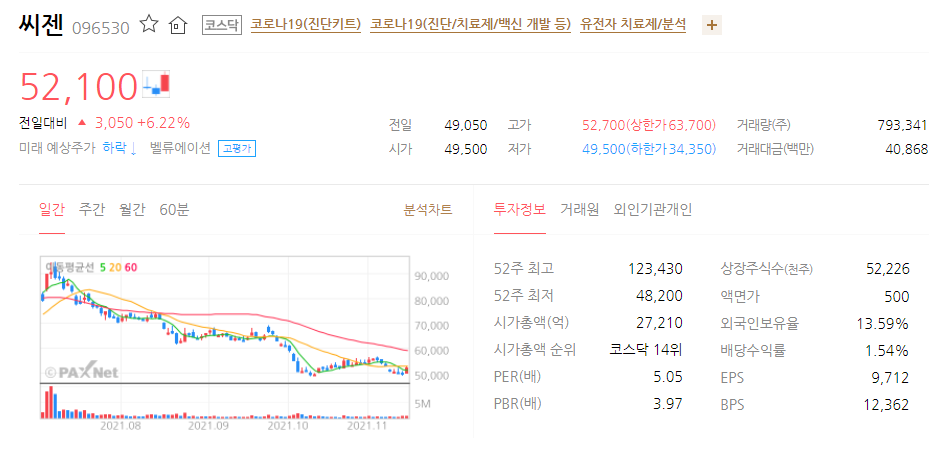Image resolution: width=943 pixels, height=451 pixels.
Task: Open 코로나19(진단/치료제/백신 개발 등) theme link
Action: click(x=470, y=25)
